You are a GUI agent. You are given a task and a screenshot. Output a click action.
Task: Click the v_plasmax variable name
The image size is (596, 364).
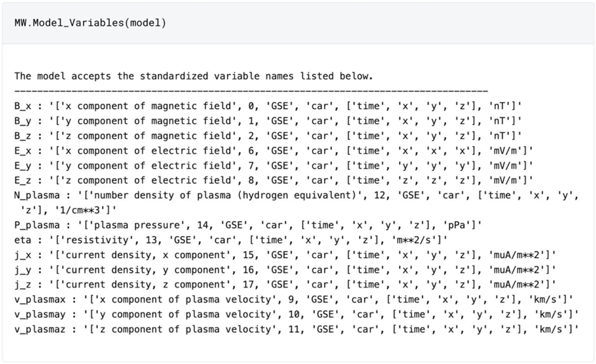[40, 299]
